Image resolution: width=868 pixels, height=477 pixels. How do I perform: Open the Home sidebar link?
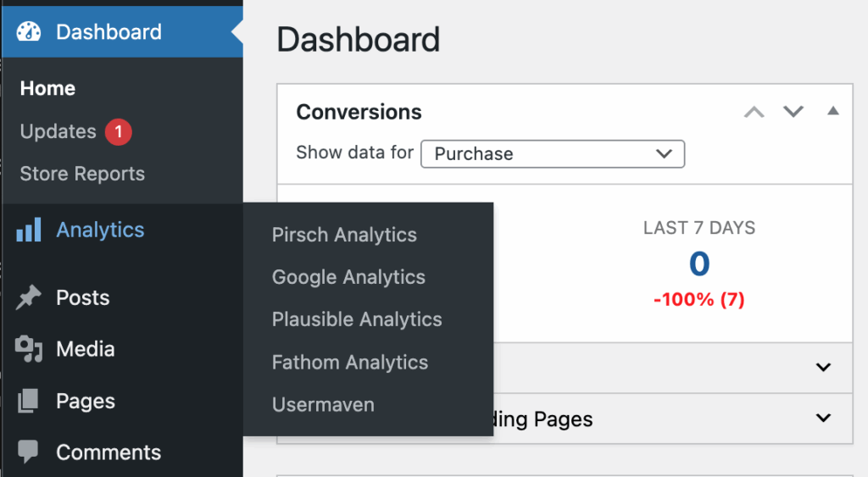(47, 88)
